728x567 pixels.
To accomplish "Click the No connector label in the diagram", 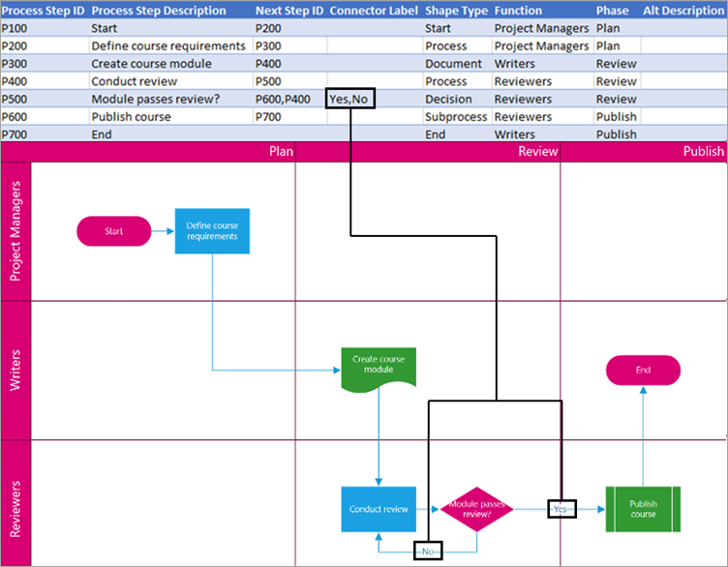I will click(x=427, y=551).
